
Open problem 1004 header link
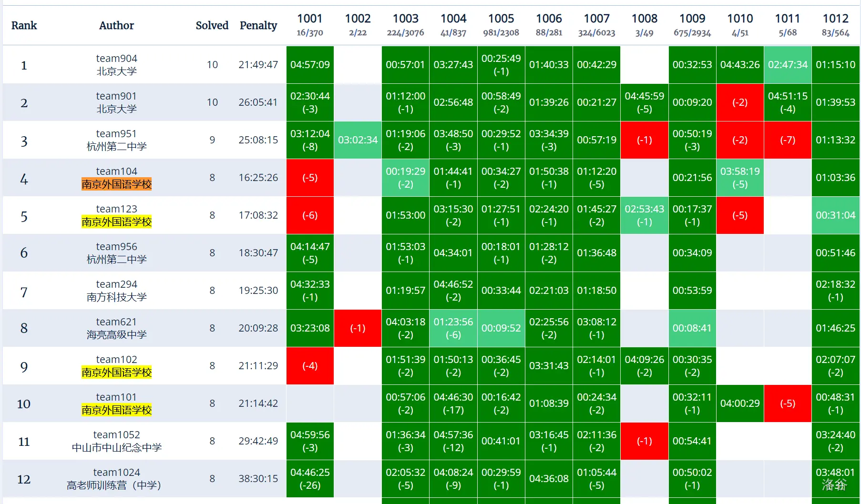(x=453, y=19)
